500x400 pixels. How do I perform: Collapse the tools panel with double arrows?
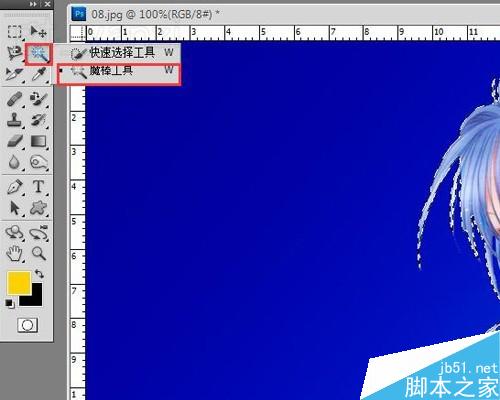33,4
